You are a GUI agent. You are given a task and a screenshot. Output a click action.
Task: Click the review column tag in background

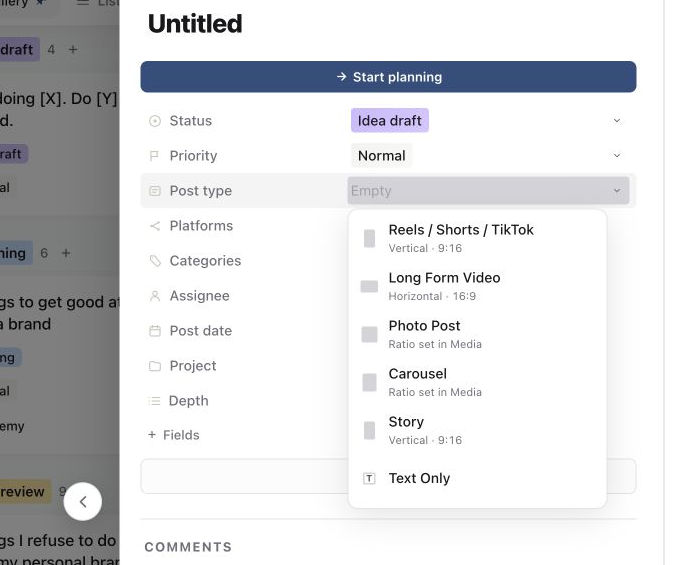(x=25, y=491)
